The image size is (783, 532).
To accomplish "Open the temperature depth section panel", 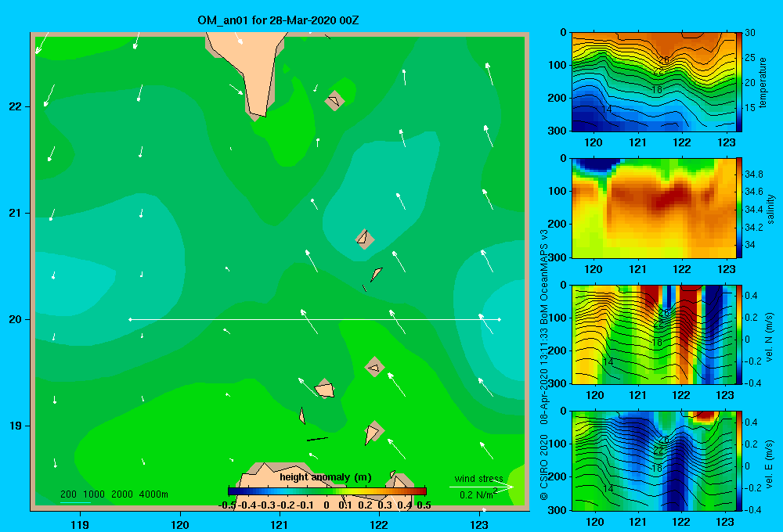I will pyautogui.click(x=654, y=82).
